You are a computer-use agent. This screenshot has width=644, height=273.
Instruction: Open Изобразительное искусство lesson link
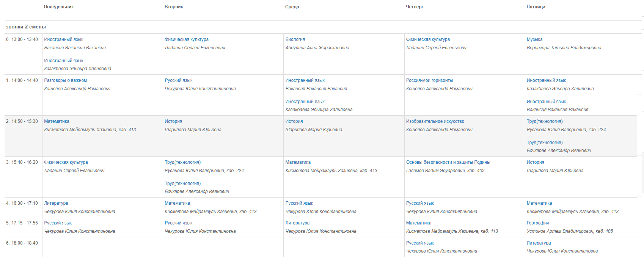[435, 121]
